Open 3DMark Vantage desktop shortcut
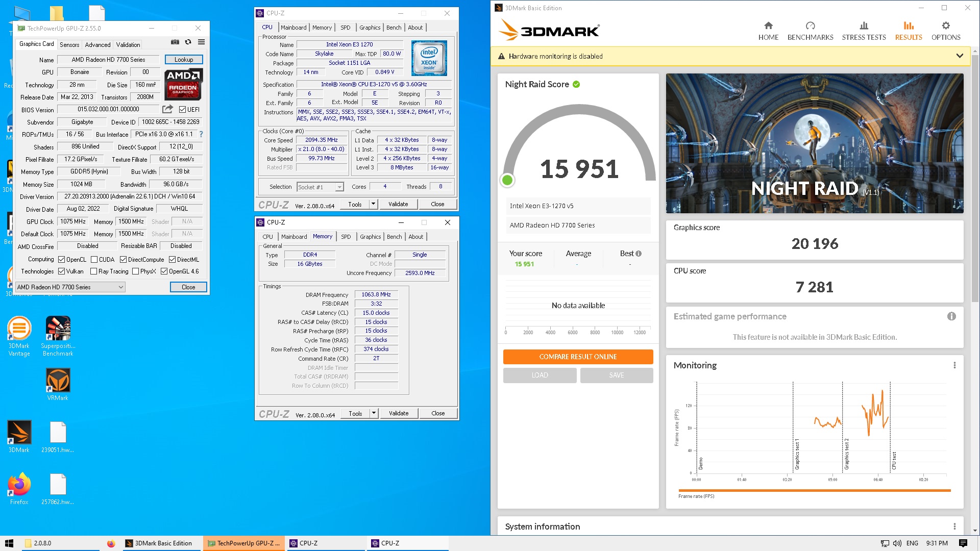 [x=19, y=336]
